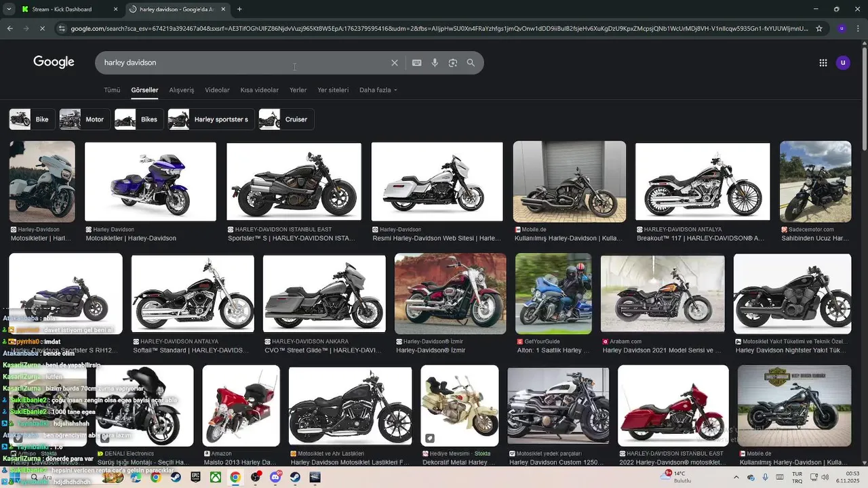This screenshot has width=868, height=488.
Task: Open Discord from the taskbar
Action: click(x=275, y=477)
